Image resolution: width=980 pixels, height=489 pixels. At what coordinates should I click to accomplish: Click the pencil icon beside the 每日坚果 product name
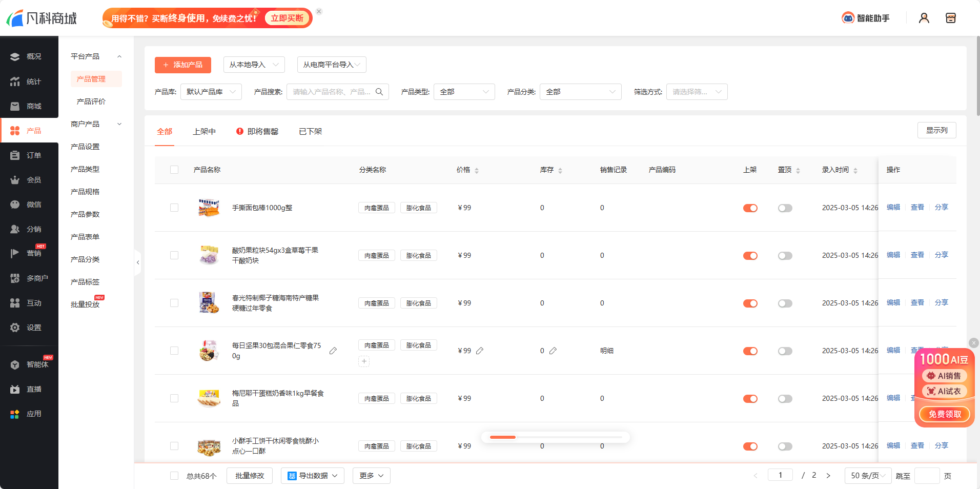333,351
